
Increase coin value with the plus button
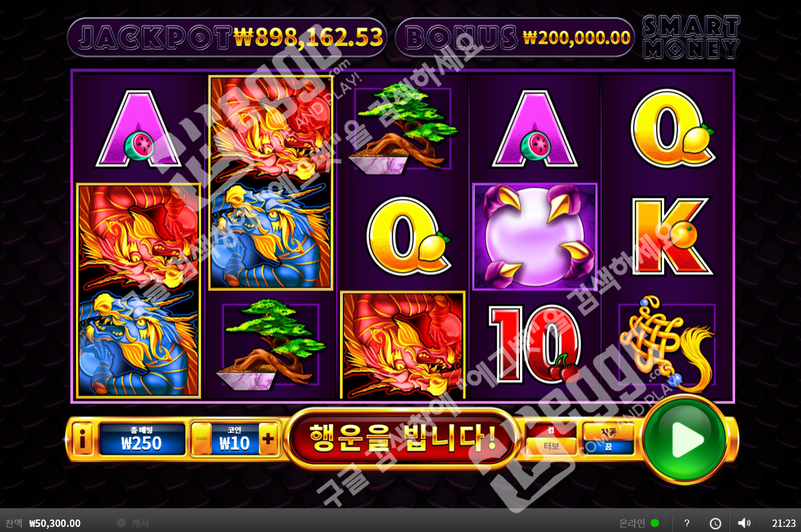point(268,438)
